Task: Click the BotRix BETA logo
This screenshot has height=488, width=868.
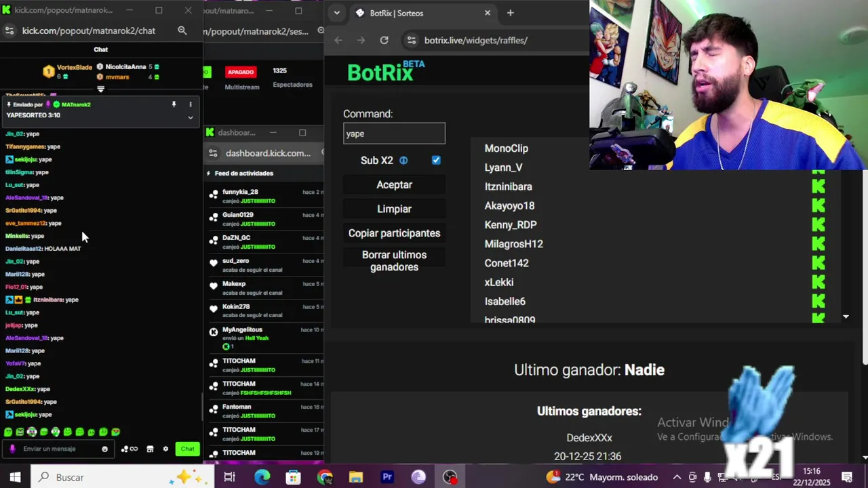Action: pos(385,71)
